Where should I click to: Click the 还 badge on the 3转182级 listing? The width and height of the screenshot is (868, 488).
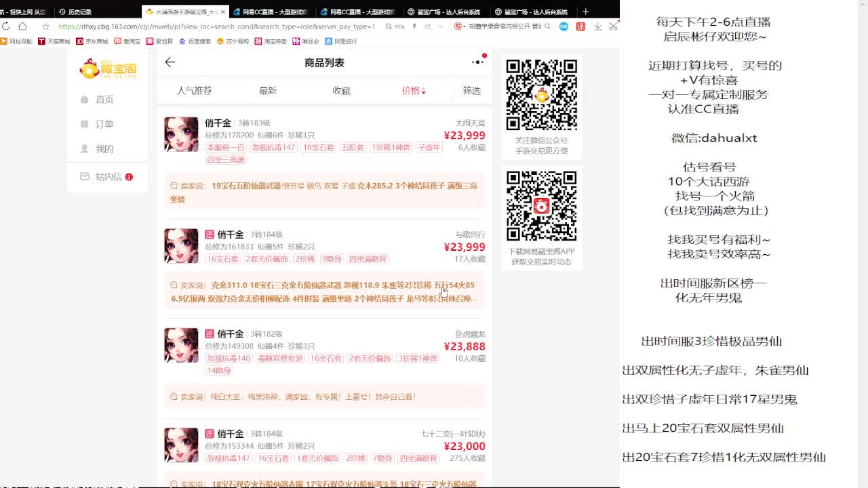click(x=210, y=334)
